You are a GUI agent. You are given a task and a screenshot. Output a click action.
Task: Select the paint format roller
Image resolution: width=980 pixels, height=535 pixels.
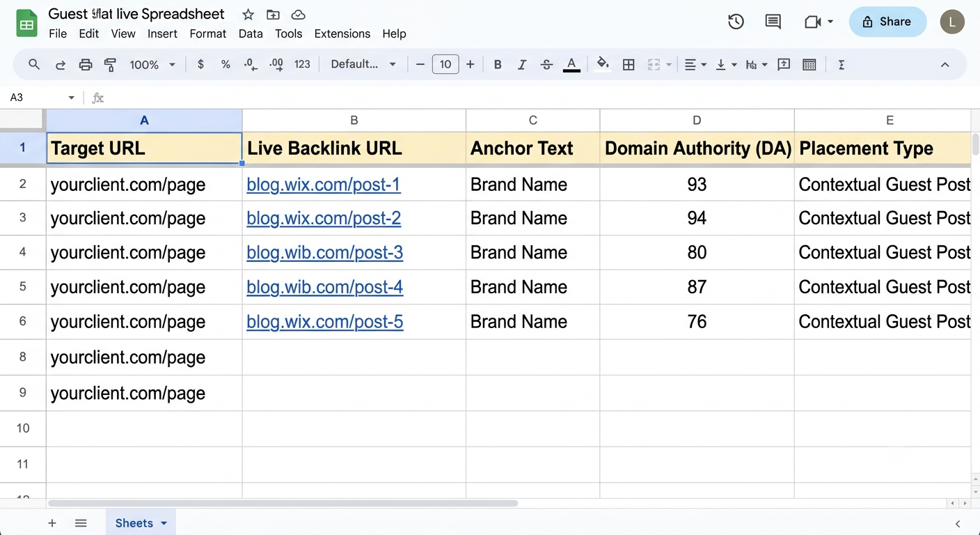(x=110, y=65)
